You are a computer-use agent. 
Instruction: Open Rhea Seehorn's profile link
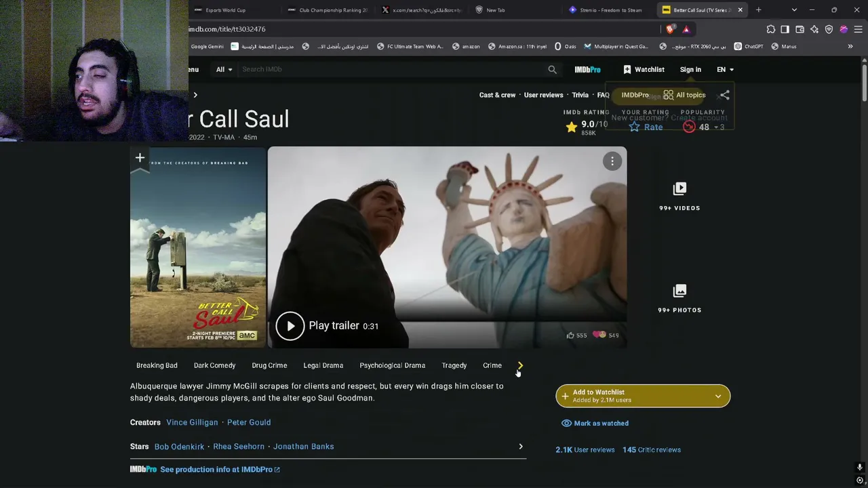pos(239,447)
